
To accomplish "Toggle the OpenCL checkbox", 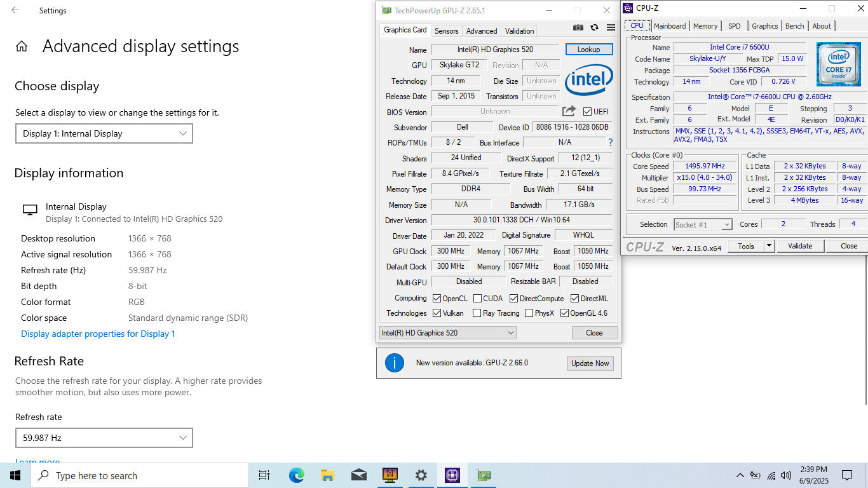I will click(x=437, y=299).
